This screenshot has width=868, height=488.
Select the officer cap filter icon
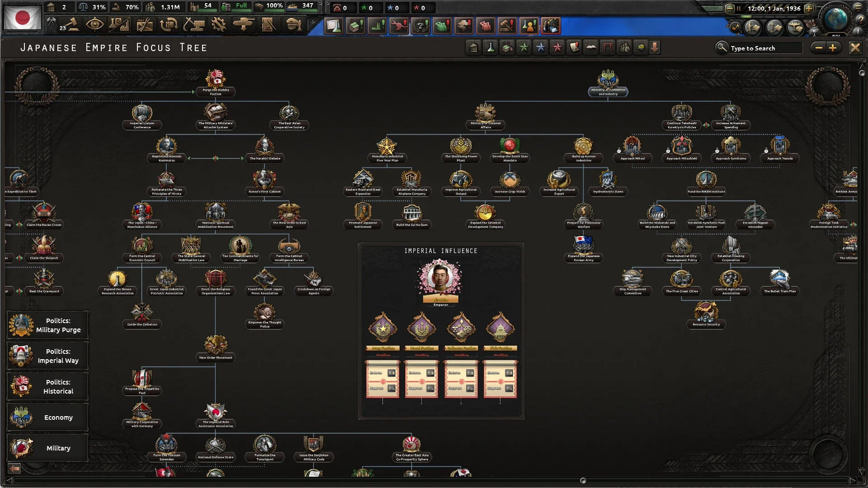click(x=641, y=47)
